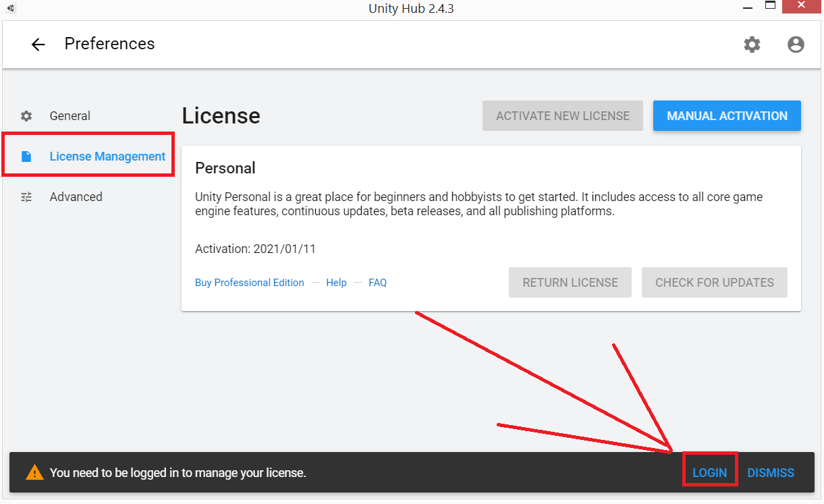Go back using the arrow beside Preferences

[38, 45]
